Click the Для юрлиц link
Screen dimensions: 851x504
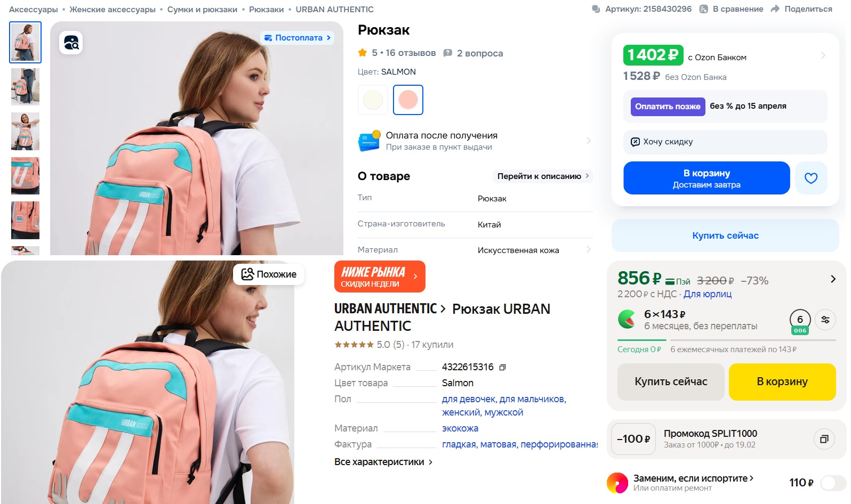point(707,294)
